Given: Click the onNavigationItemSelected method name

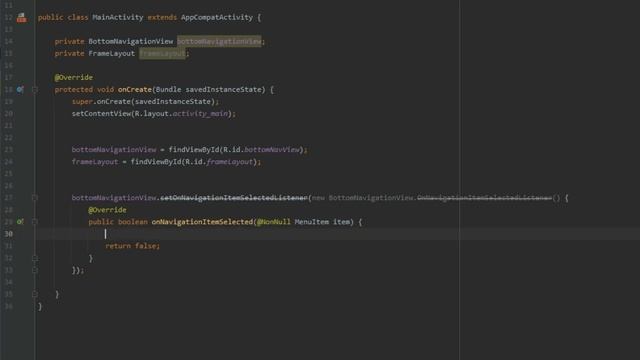Looking at the screenshot, I should point(202,222).
